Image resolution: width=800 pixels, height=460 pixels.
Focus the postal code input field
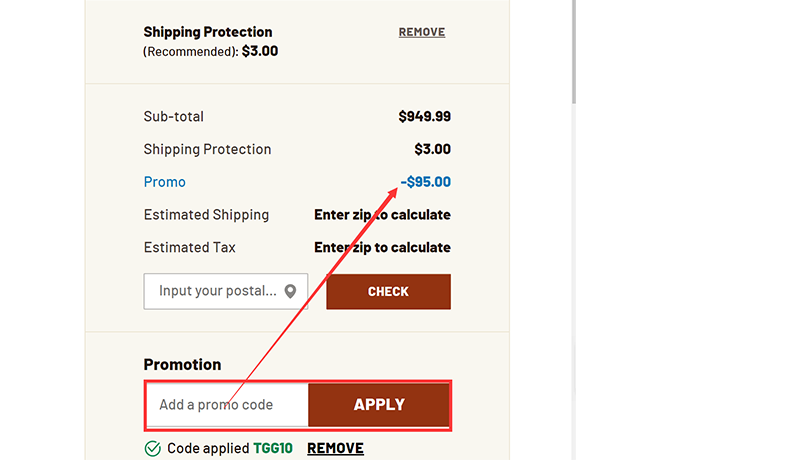[216, 292]
